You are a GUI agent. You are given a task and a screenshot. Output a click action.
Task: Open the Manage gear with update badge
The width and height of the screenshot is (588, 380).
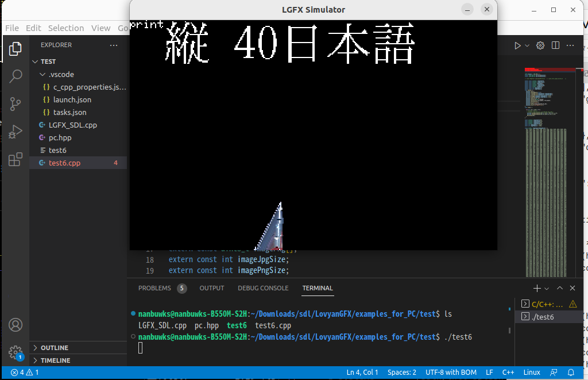pos(16,352)
